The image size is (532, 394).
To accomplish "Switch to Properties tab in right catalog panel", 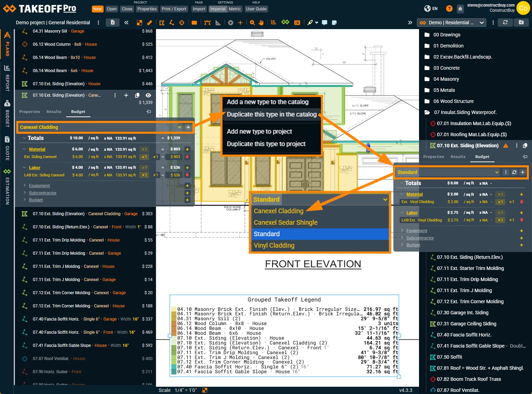I will [x=434, y=157].
